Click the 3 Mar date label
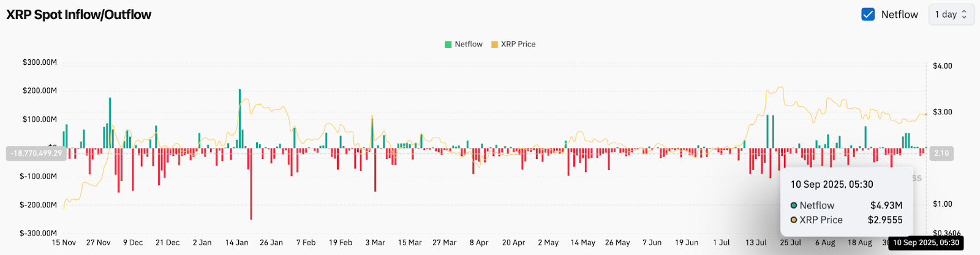 [375, 243]
